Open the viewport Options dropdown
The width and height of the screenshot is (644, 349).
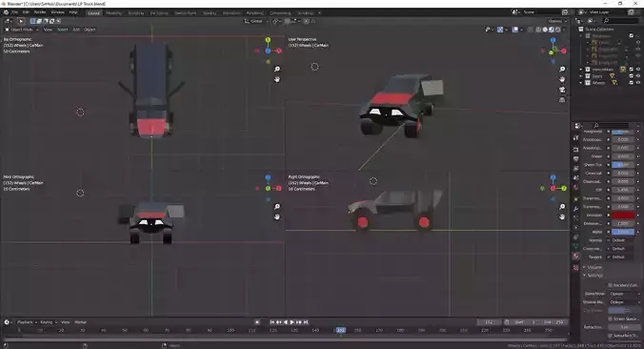557,21
